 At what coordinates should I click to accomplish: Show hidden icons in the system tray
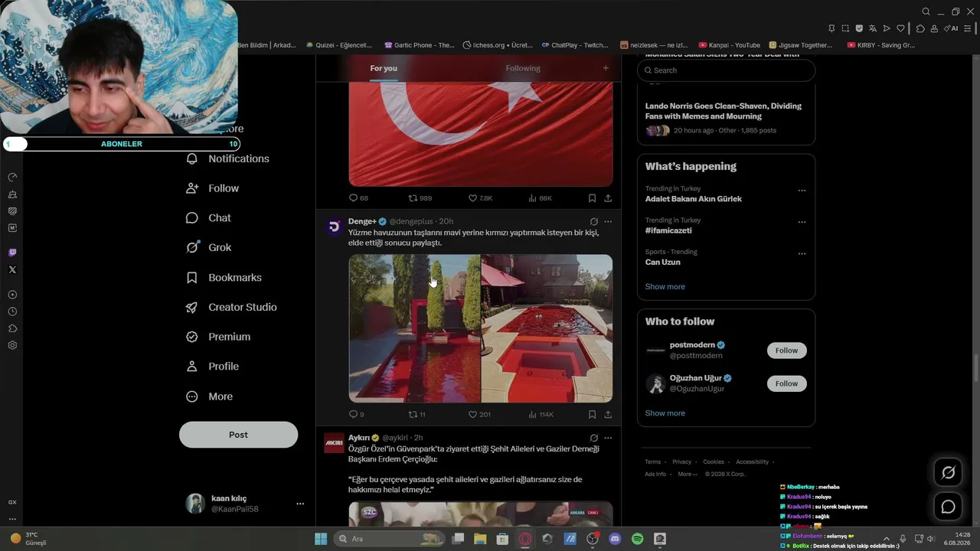[887, 539]
